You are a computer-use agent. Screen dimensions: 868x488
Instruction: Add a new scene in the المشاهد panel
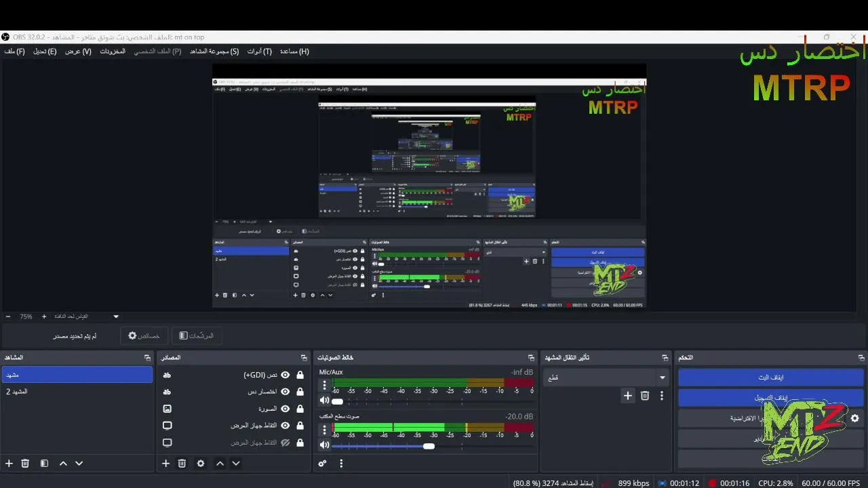9,464
